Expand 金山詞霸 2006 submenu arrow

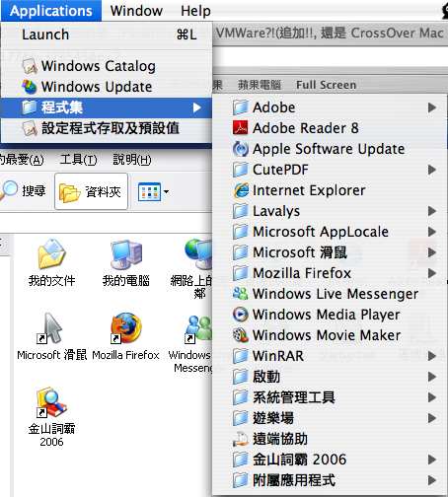click(x=432, y=460)
